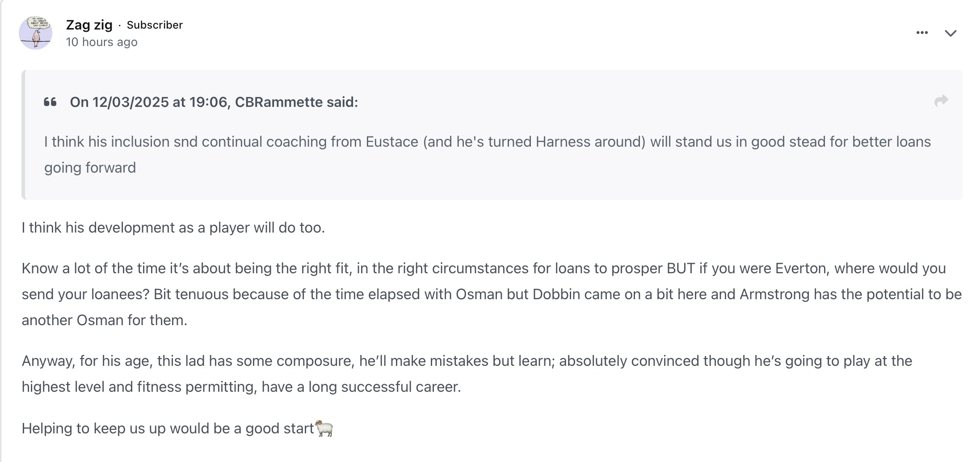
Task: Collapse the post using the chevron arrow
Action: pos(951,33)
